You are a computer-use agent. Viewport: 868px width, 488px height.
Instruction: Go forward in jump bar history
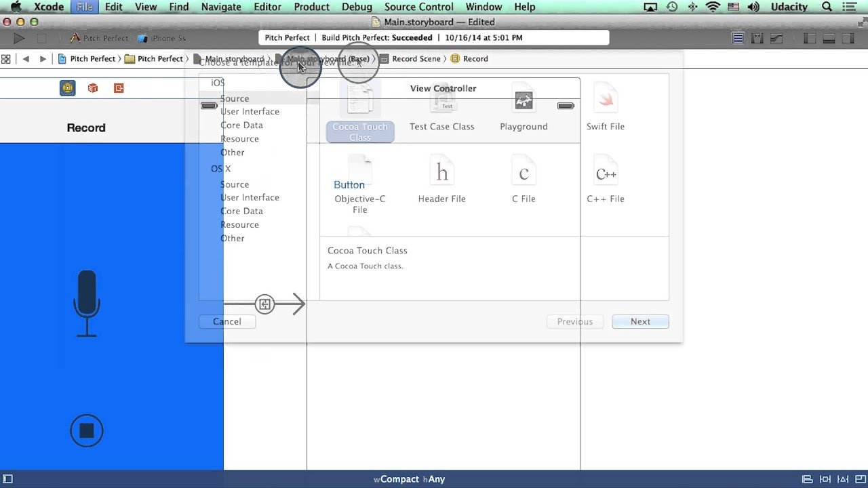[x=43, y=59]
